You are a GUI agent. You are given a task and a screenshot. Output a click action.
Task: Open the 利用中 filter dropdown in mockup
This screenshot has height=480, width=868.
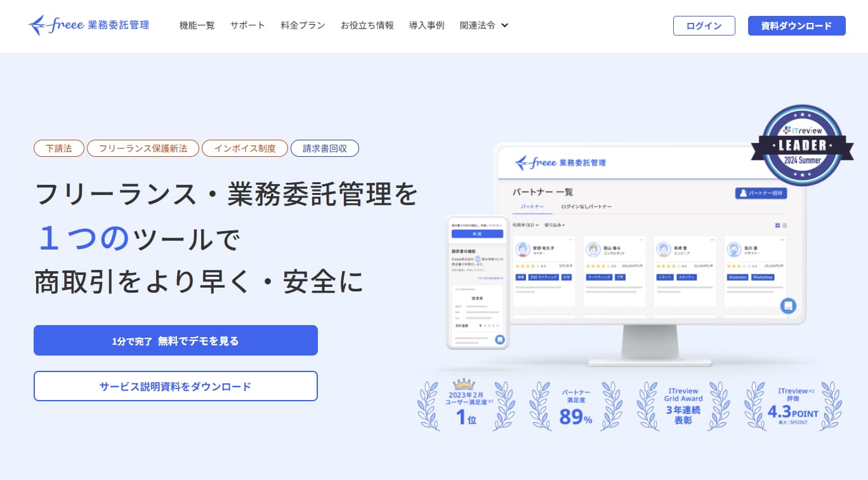click(x=525, y=225)
